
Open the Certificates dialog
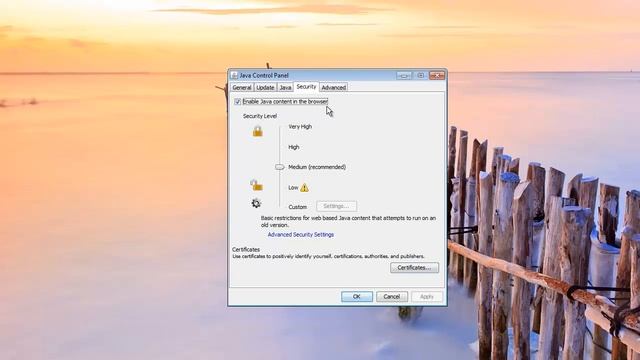[x=414, y=268]
